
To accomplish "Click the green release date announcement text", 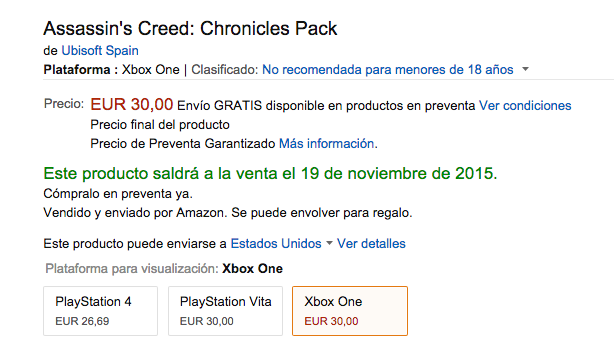I will tap(270, 173).
